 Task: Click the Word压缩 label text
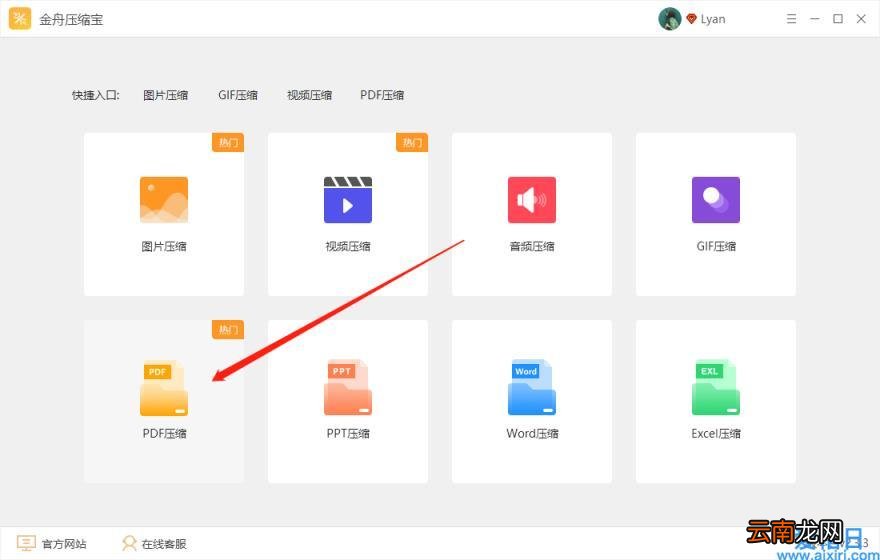tap(532, 434)
